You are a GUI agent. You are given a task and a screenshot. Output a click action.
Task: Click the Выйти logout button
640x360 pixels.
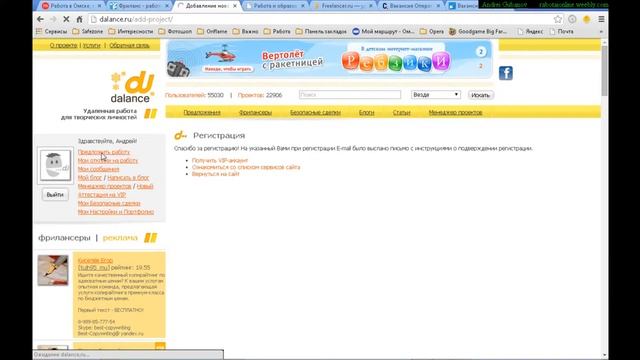[55, 195]
